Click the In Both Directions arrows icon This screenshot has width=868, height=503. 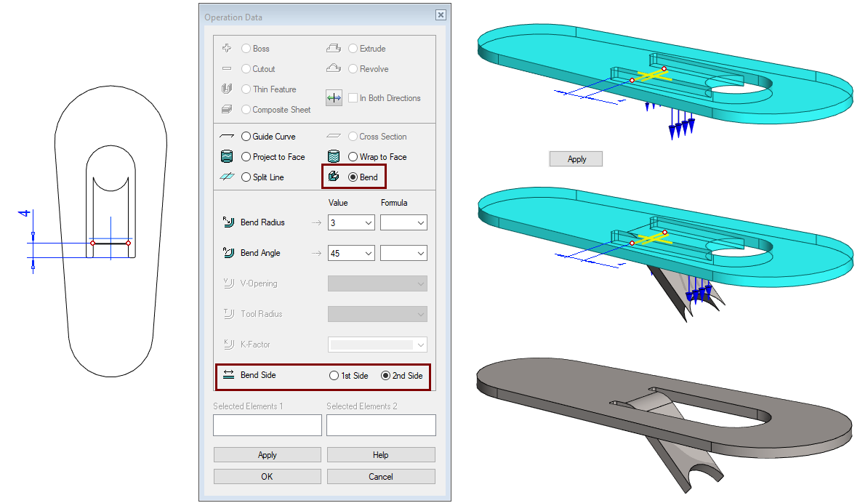(334, 97)
